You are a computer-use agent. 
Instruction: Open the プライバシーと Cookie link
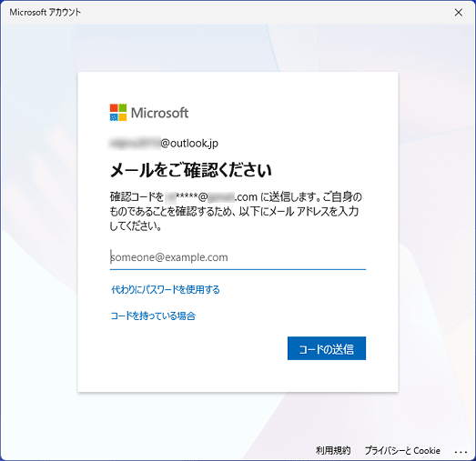(x=402, y=450)
